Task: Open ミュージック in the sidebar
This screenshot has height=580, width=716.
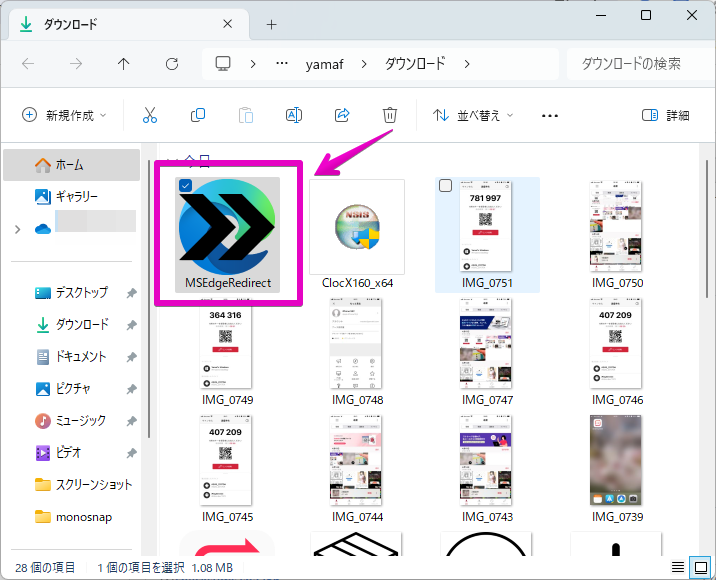Action: tap(71, 420)
